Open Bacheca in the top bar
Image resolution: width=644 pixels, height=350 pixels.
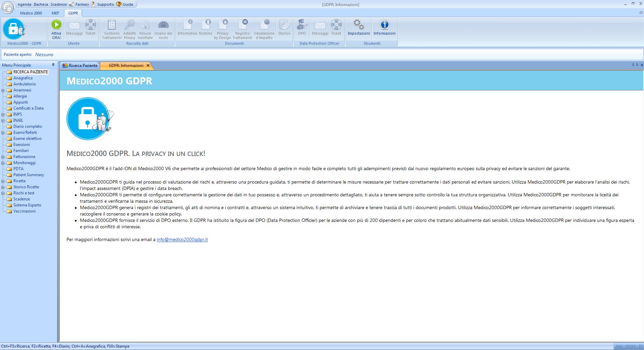pos(41,4)
